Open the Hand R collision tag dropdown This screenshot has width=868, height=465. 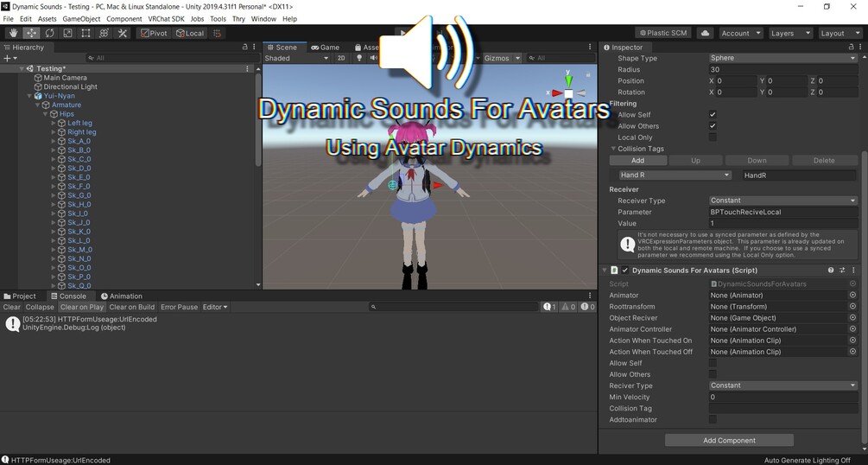click(x=675, y=175)
